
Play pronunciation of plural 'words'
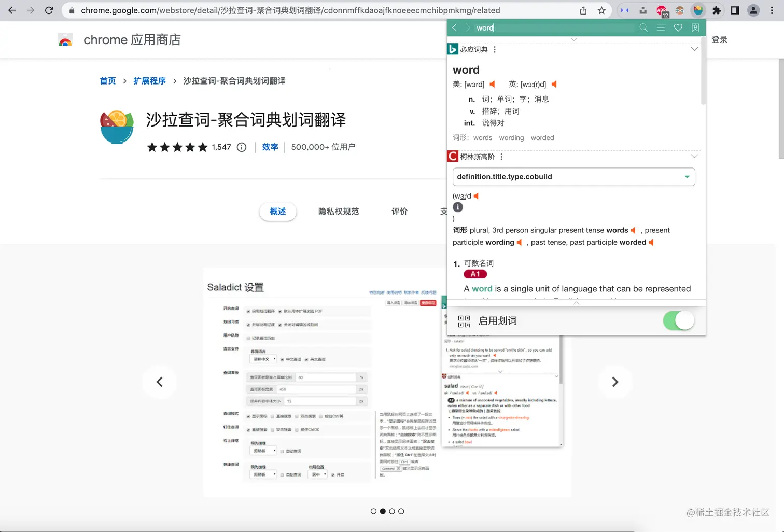click(x=633, y=230)
